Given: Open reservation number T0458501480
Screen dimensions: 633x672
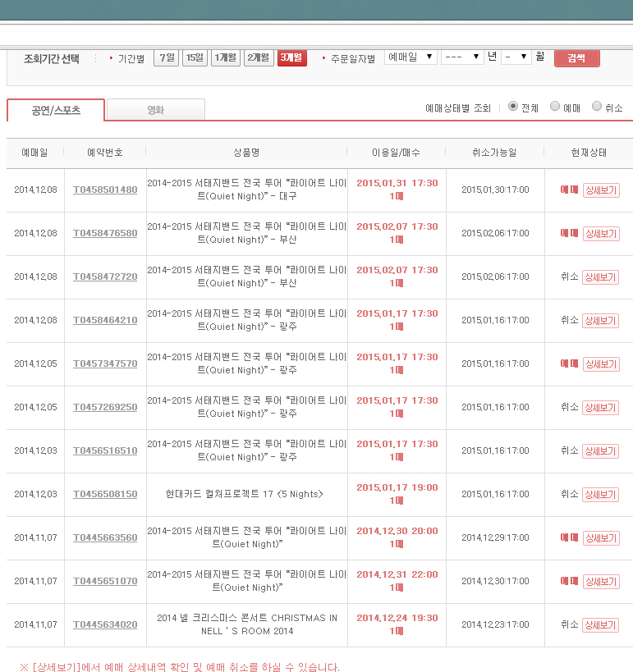Looking at the screenshot, I should tap(105, 190).
